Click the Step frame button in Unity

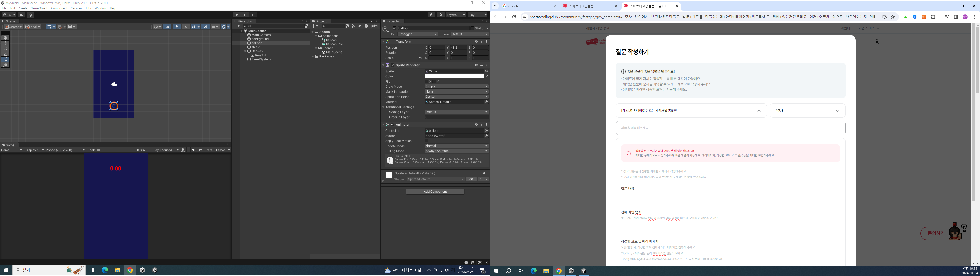click(253, 15)
